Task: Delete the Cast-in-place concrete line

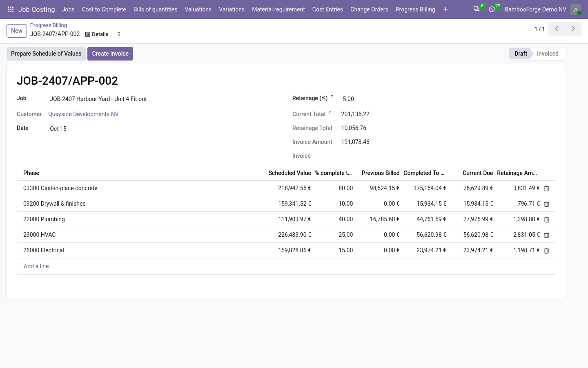Action: pos(546,188)
